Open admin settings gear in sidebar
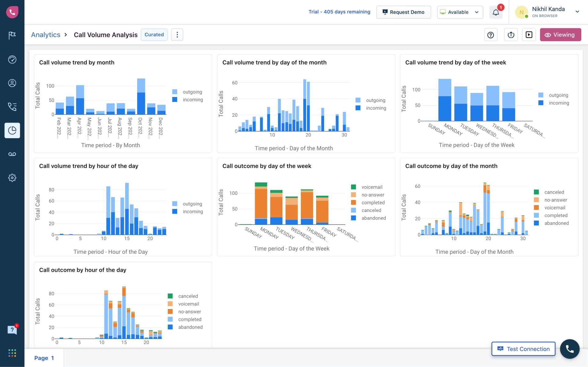This screenshot has height=367, width=588. point(12,178)
